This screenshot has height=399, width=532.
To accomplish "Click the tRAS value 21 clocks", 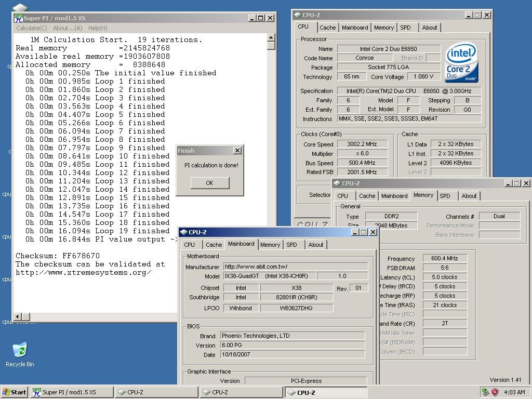I will tap(445, 305).
